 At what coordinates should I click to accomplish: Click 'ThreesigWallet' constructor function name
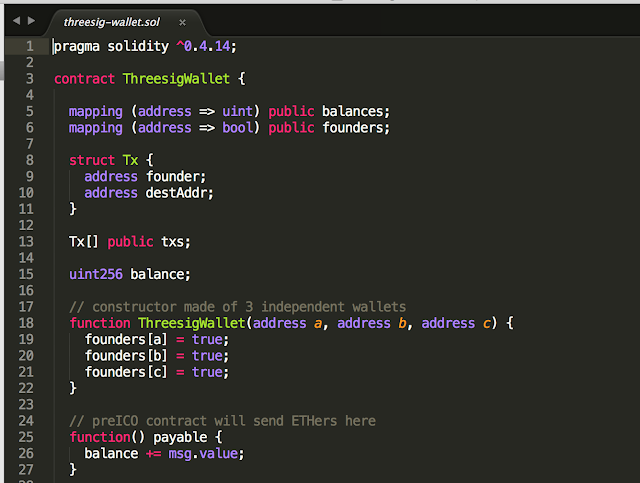coord(191,323)
